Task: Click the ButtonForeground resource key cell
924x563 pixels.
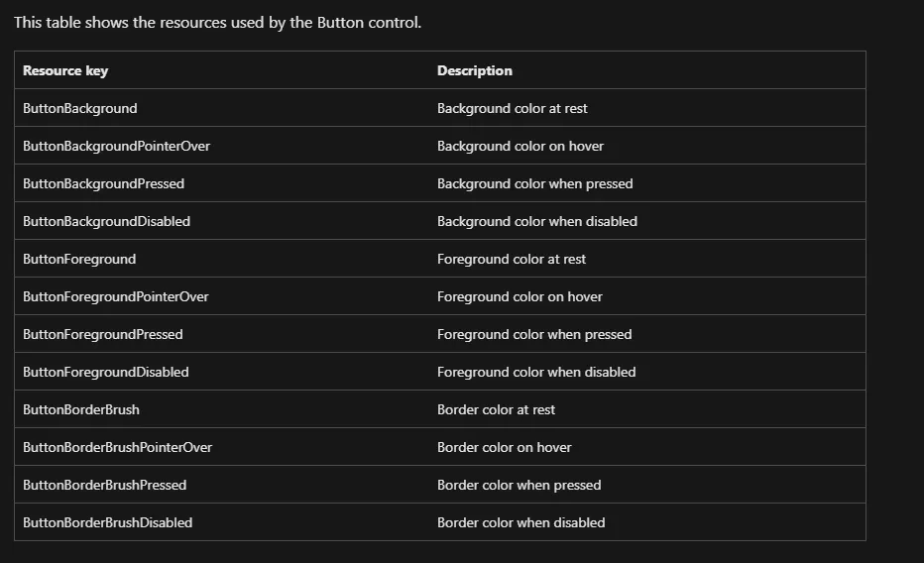Action: coord(79,259)
